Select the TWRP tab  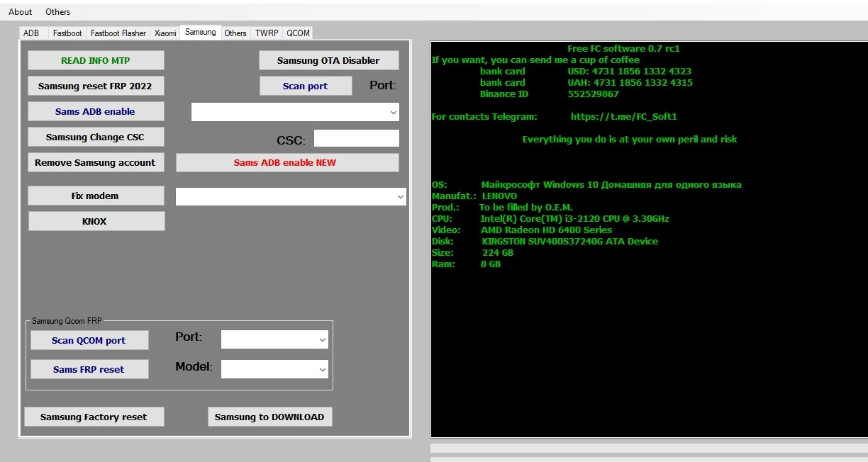click(x=267, y=33)
